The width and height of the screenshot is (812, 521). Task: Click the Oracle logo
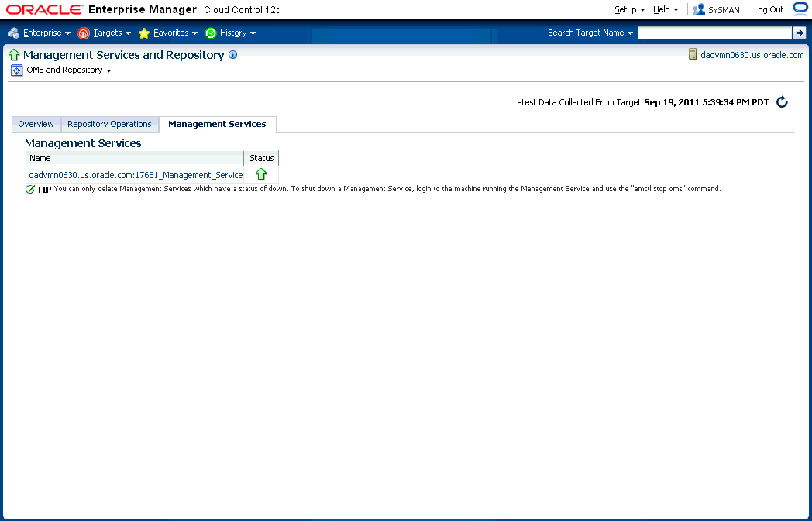pyautogui.click(x=44, y=9)
